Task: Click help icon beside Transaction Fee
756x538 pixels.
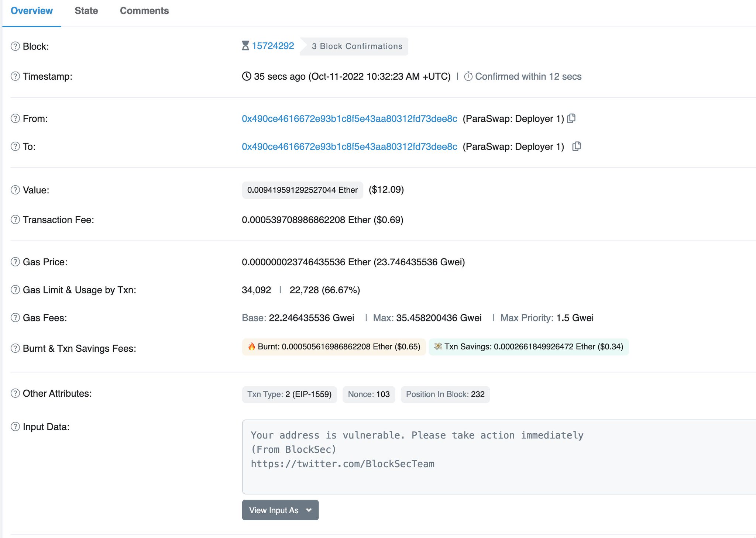Action: tap(15, 220)
